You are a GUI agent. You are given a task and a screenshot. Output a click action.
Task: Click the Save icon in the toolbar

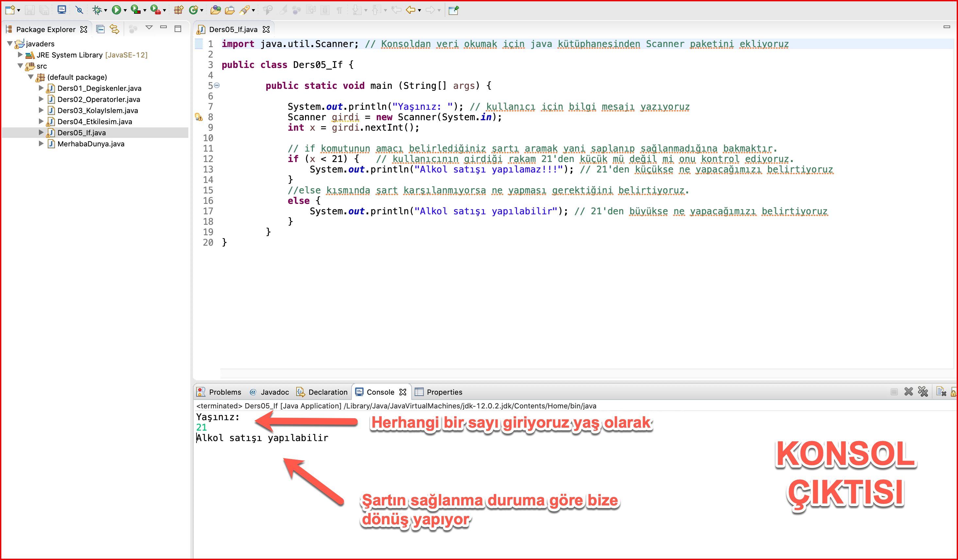click(x=30, y=10)
